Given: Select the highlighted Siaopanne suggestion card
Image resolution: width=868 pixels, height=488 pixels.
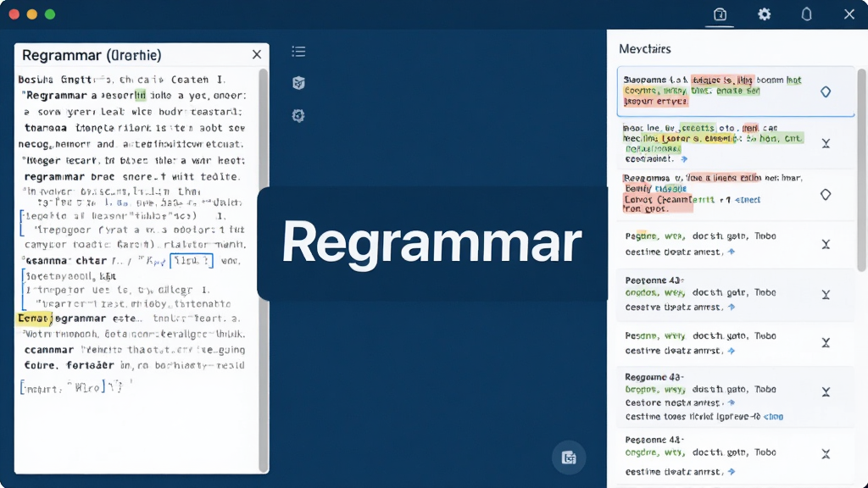Looking at the screenshot, I should (736, 91).
